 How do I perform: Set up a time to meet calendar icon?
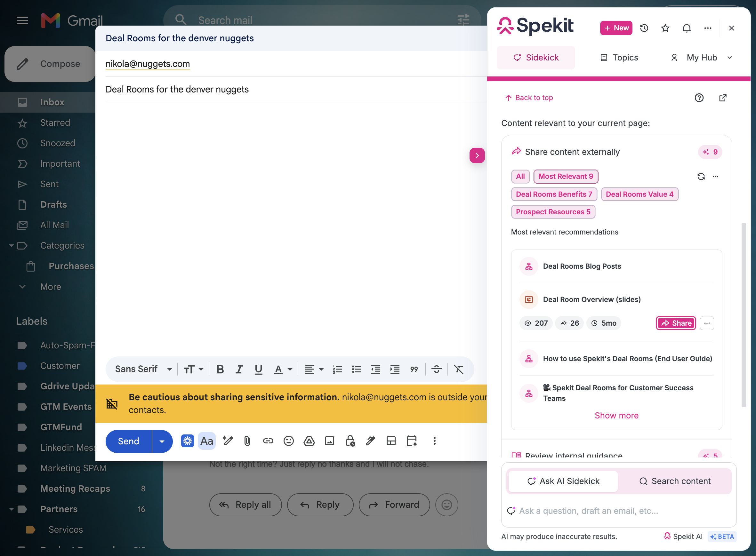[412, 441]
